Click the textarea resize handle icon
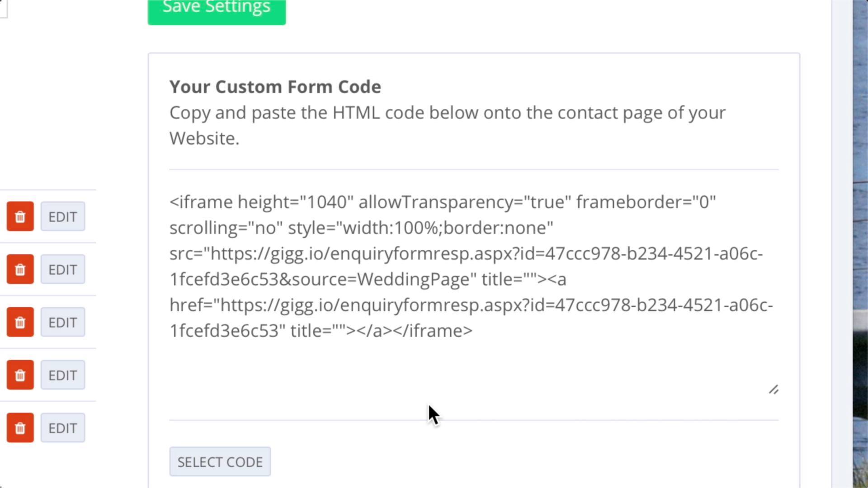Image resolution: width=868 pixels, height=488 pixels. tap(774, 389)
